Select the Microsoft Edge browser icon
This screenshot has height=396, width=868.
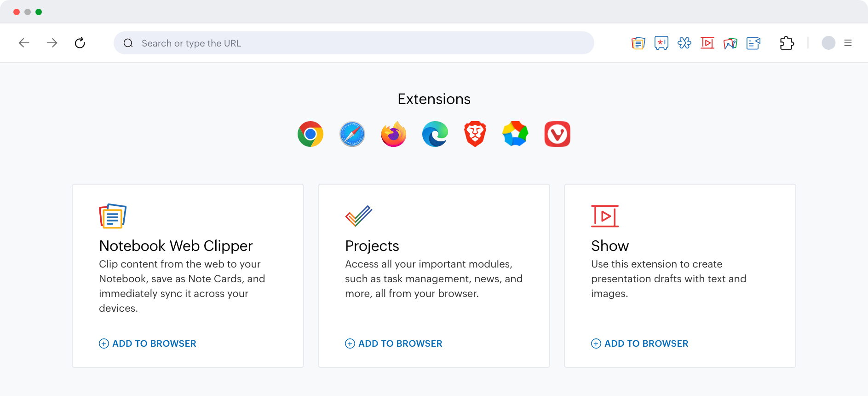click(x=435, y=134)
